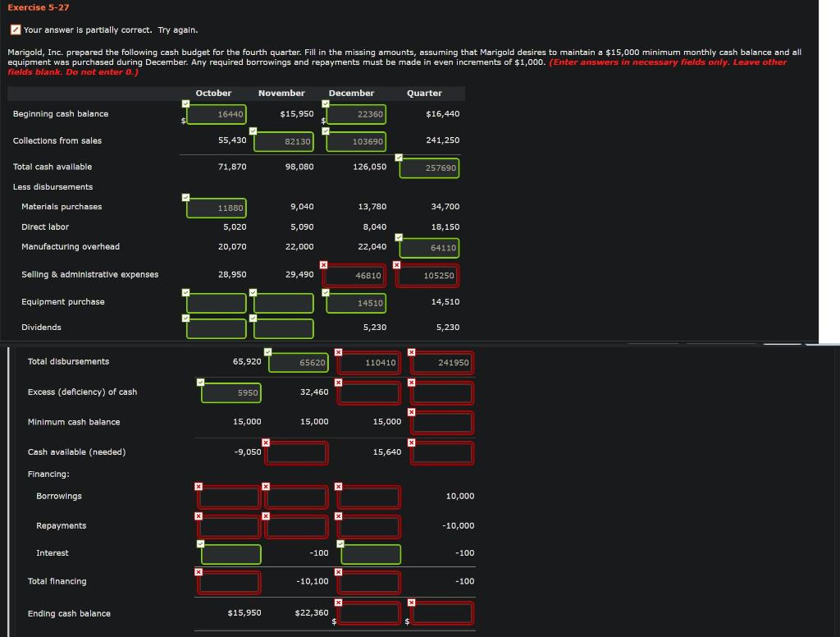This screenshot has width=840, height=637.
Task: Click the partially correct pencil icon
Action: (16, 30)
